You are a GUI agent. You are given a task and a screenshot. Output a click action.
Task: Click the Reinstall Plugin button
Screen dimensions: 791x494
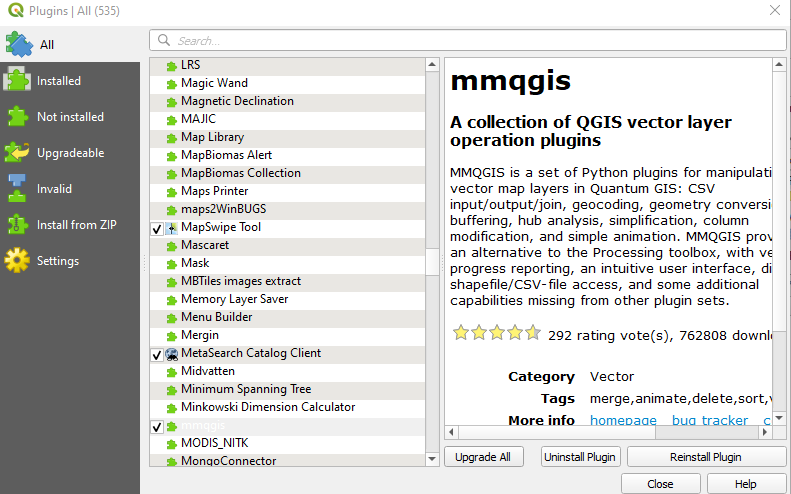click(706, 457)
